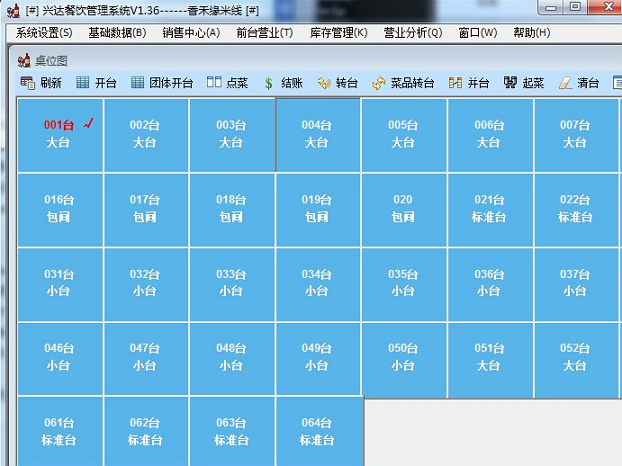Image resolution: width=622 pixels, height=466 pixels.
Task: Select table 035台 小台
Action: [x=404, y=285]
